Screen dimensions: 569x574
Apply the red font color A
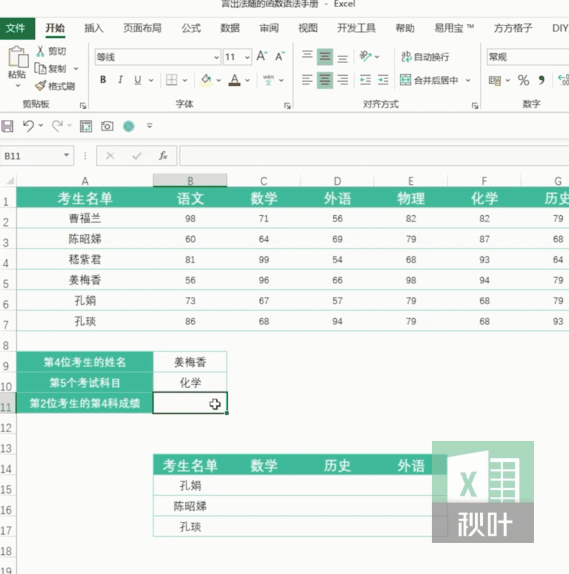click(235, 80)
